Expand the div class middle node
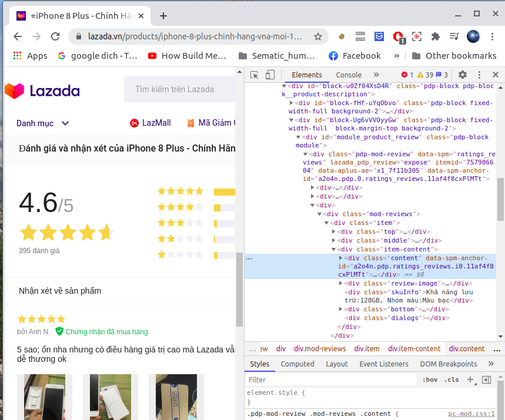The height and width of the screenshot is (420, 505). [334, 240]
